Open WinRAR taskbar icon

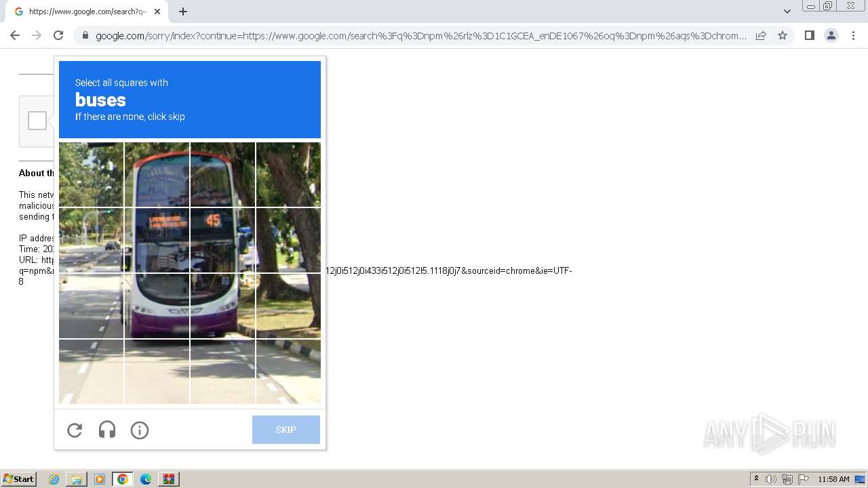click(169, 479)
